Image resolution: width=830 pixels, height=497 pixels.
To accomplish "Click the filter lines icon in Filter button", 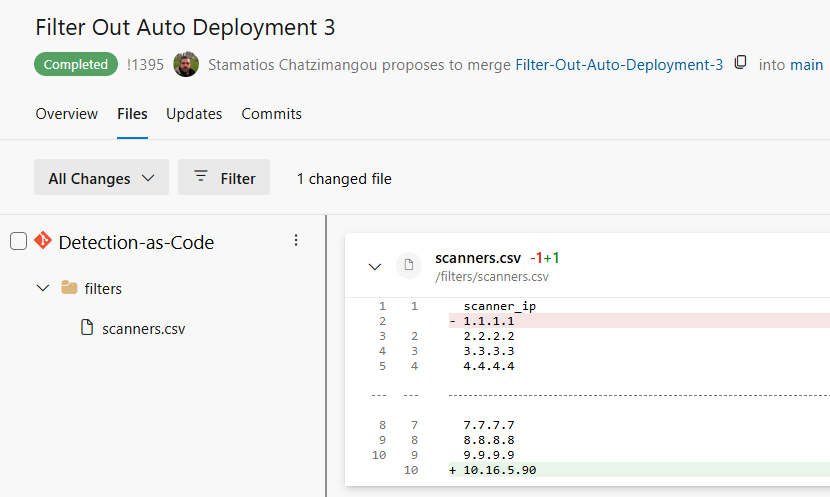I will point(201,176).
